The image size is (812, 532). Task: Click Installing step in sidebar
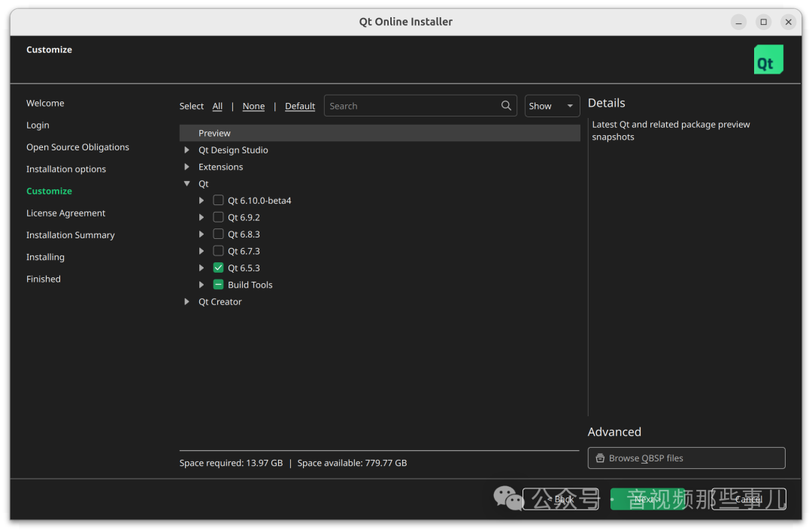46,257
